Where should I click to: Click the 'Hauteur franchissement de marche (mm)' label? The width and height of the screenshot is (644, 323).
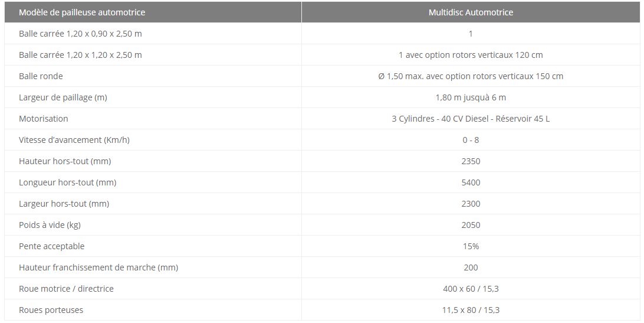(98, 267)
